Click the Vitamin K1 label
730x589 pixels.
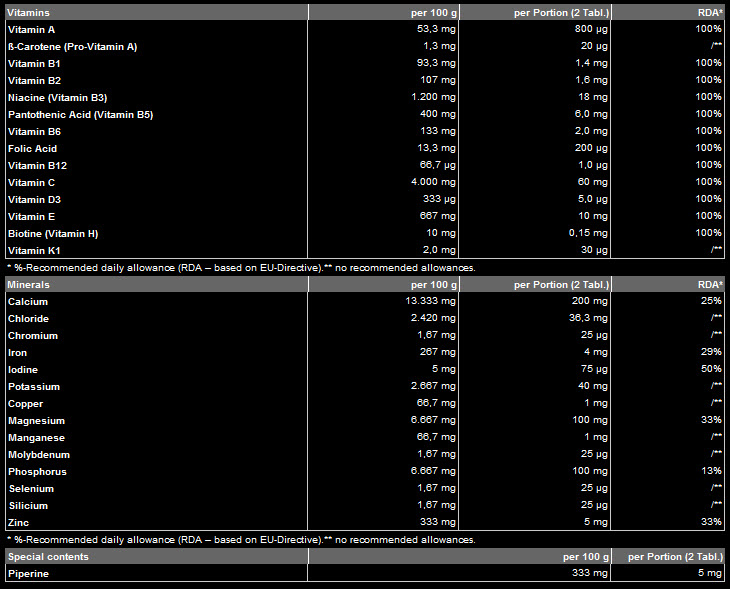pos(34,250)
